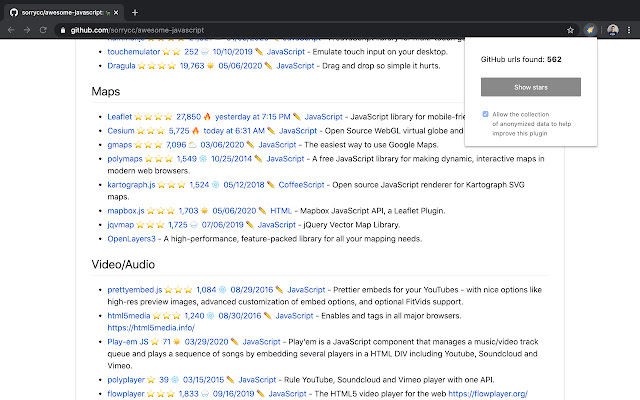Go forward to the next page
Image resolution: width=640 pixels, height=400 pixels.
click(31, 31)
